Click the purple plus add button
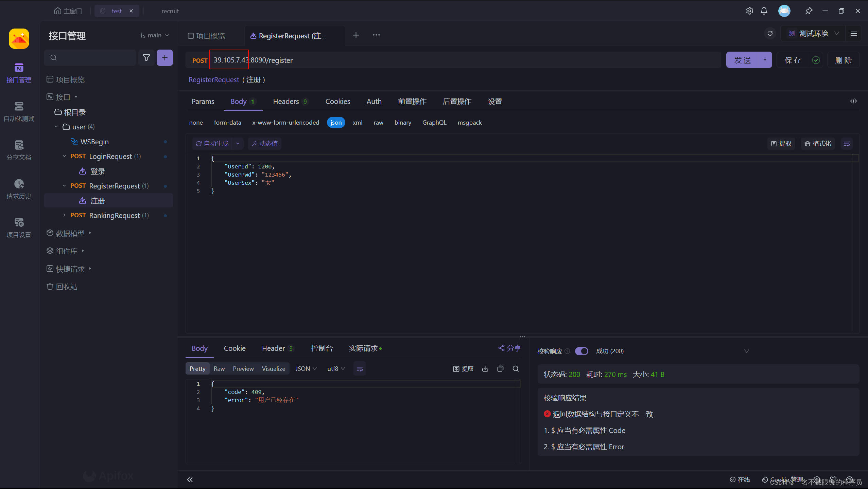 tap(165, 58)
